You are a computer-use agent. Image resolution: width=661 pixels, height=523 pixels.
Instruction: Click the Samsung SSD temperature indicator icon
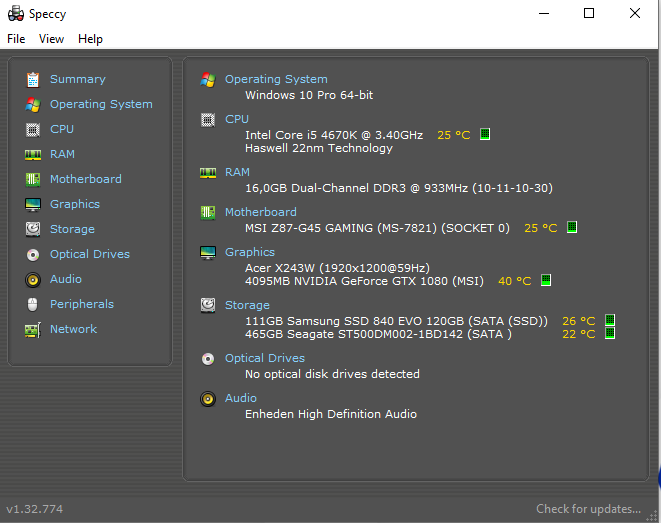(610, 320)
